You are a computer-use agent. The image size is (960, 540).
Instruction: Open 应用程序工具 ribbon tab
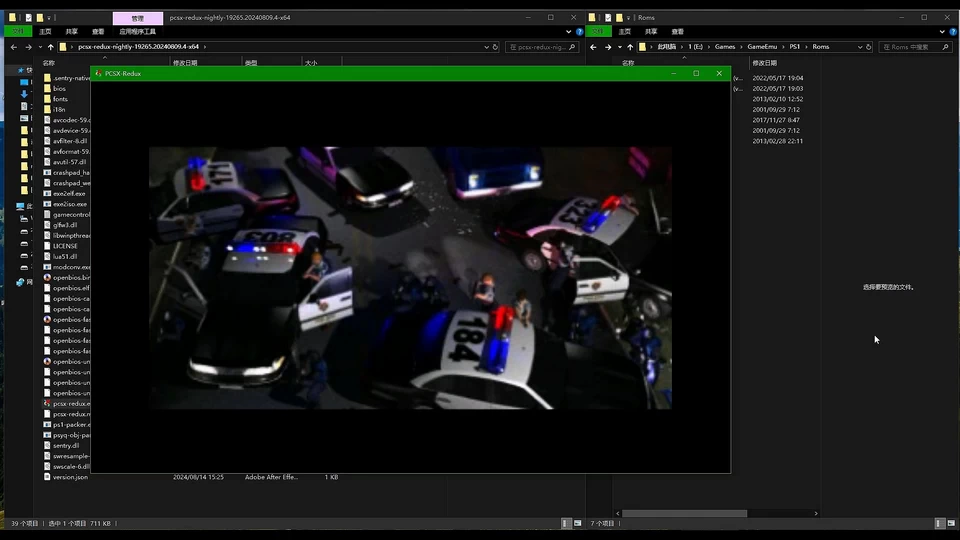tap(137, 31)
